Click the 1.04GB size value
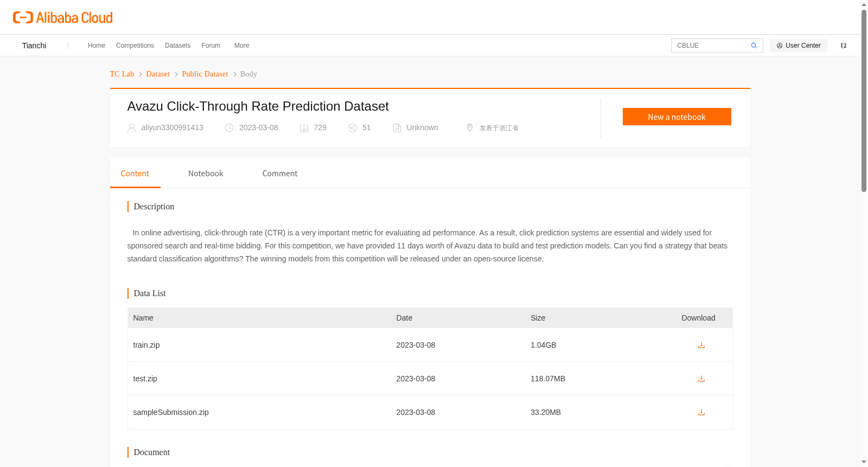 pyautogui.click(x=544, y=345)
